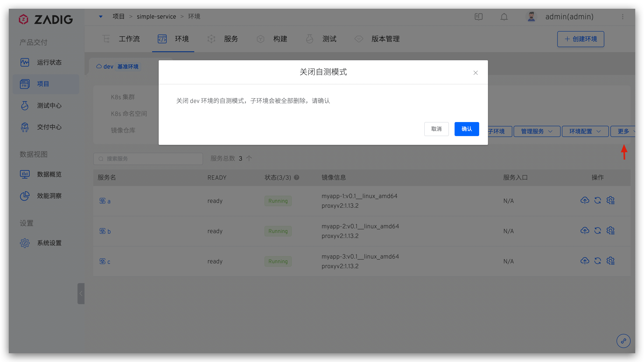Click the notification bell icon

[504, 17]
